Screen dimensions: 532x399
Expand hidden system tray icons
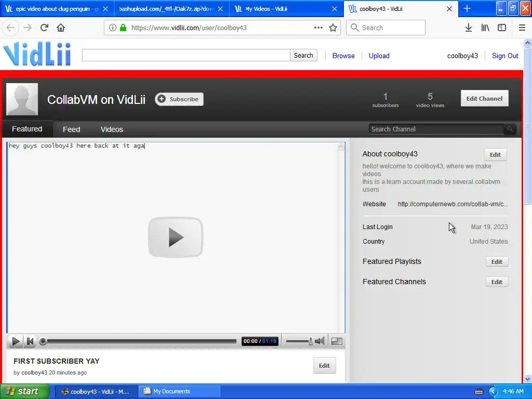493,392
